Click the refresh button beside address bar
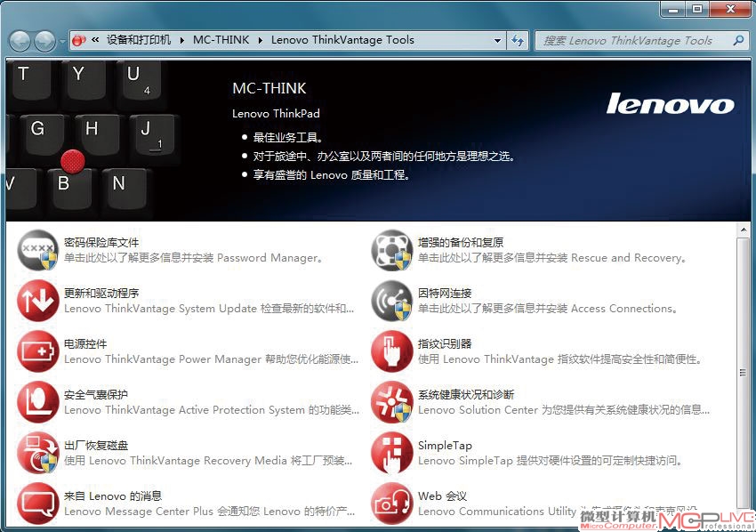The height and width of the screenshot is (532, 756). coord(518,41)
